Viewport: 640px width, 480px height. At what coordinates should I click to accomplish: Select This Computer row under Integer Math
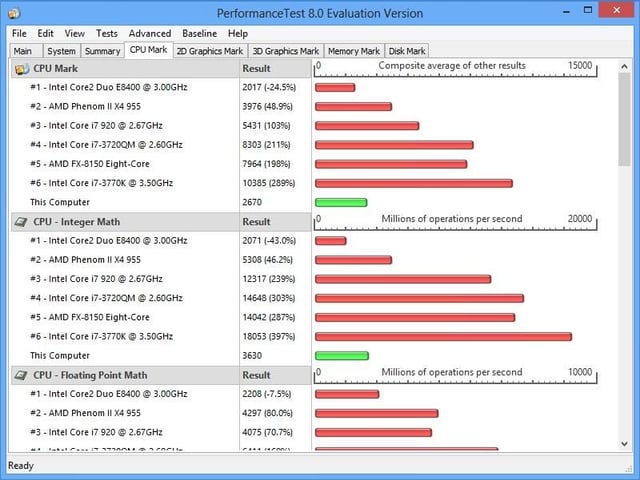[x=60, y=356]
